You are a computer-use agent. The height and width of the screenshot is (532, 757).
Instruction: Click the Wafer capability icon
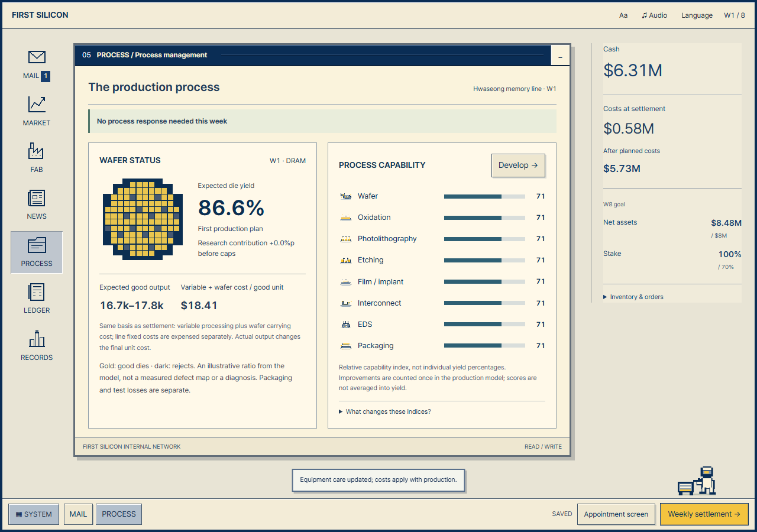(346, 196)
